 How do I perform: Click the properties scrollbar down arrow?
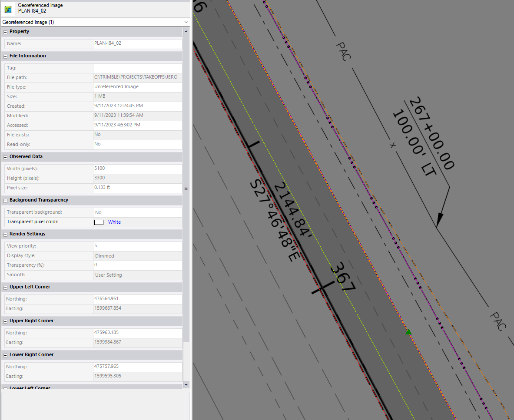186,385
